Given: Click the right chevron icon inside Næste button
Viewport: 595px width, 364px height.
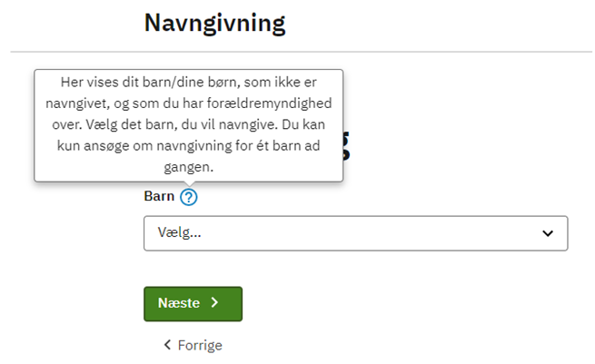Looking at the screenshot, I should tap(214, 302).
